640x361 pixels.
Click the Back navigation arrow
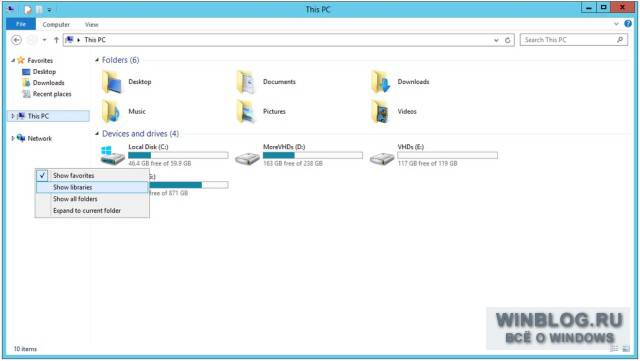(x=16, y=40)
